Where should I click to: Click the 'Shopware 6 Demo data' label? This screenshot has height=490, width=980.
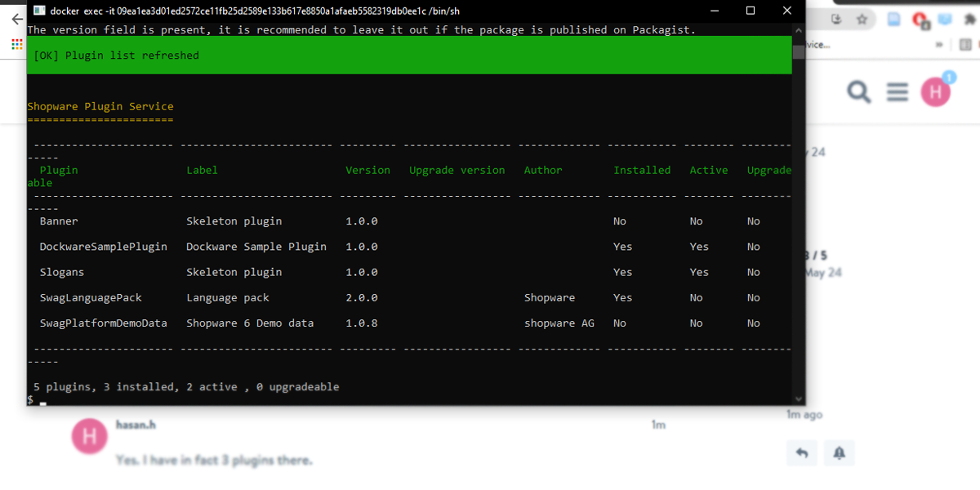[250, 323]
